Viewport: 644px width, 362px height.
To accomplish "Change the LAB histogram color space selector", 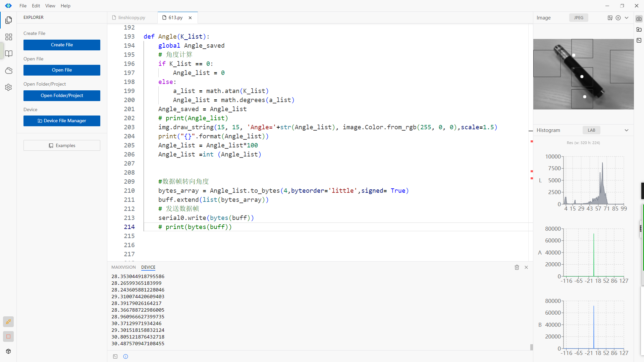I will click(591, 130).
